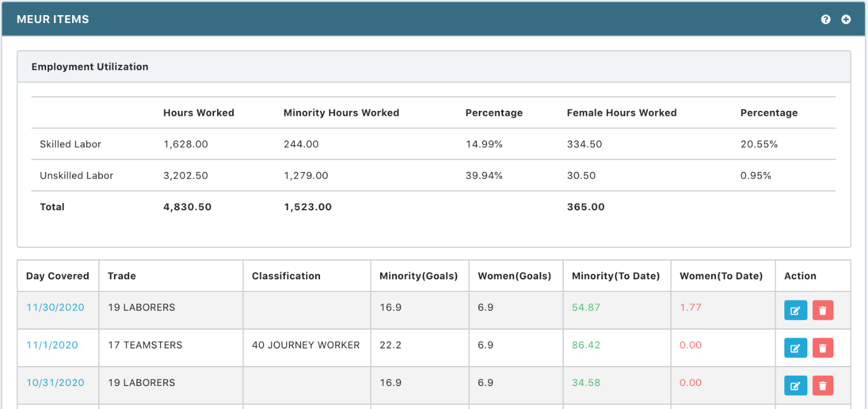Click the Minority(To Date) column header

coord(616,276)
